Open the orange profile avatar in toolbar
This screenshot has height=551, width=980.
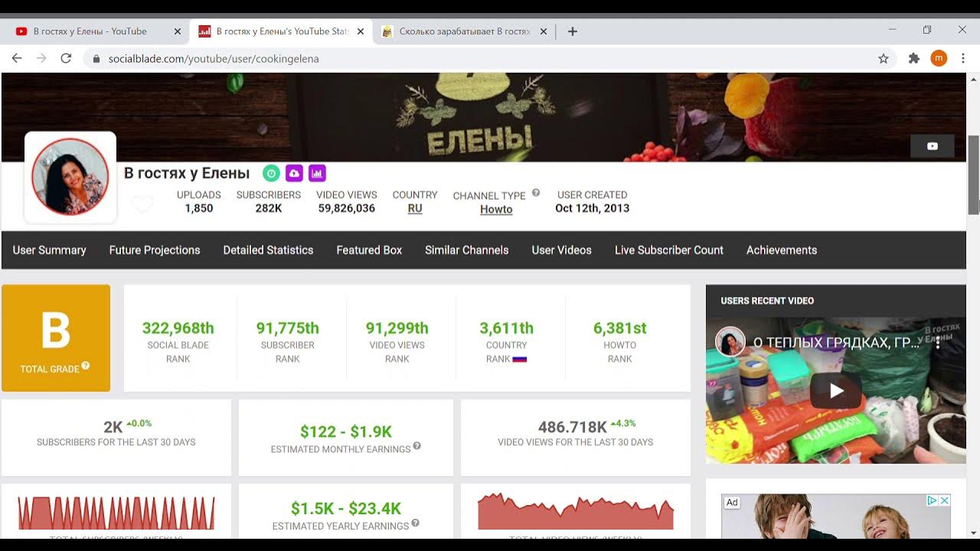click(939, 58)
